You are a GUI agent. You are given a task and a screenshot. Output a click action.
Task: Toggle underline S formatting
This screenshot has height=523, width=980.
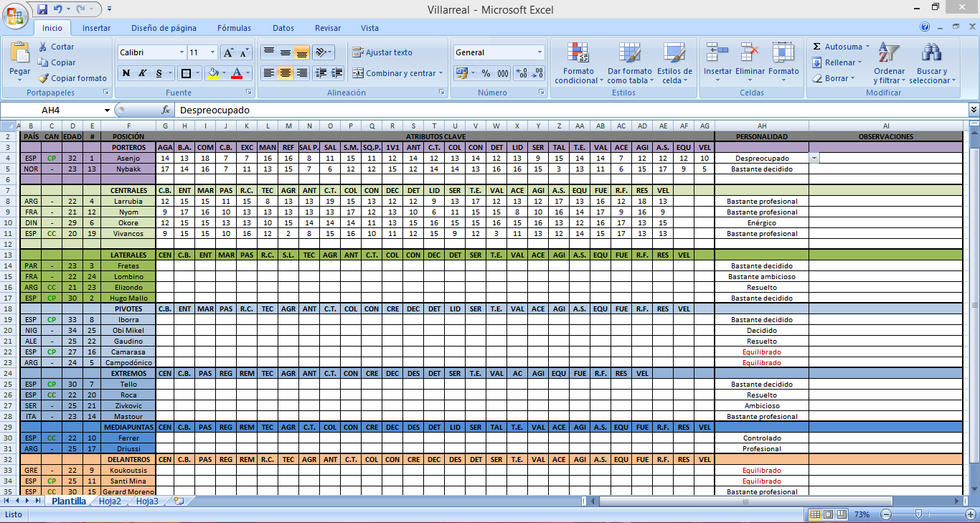coord(159,72)
